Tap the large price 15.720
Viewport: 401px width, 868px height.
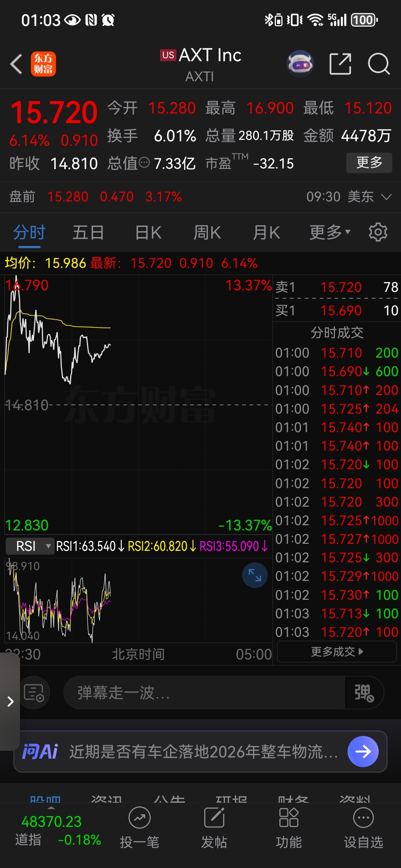54,112
